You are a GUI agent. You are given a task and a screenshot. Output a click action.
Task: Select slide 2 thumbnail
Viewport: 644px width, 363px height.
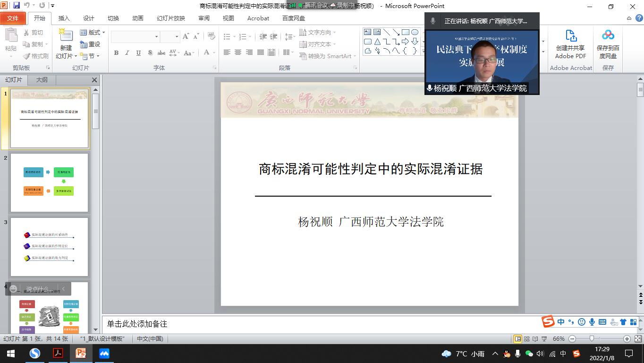pos(49,182)
